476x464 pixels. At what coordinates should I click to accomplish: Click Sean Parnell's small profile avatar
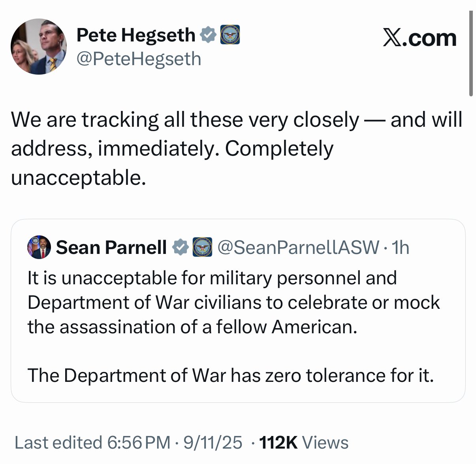(39, 248)
